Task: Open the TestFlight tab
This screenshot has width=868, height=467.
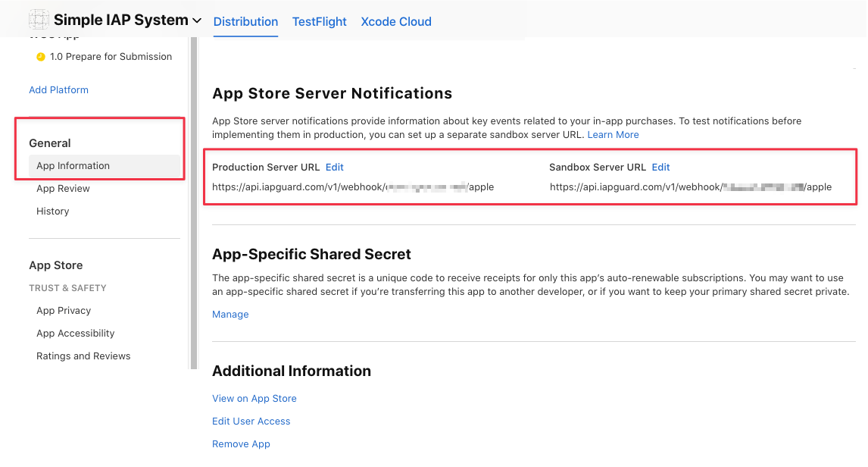Action: click(319, 22)
